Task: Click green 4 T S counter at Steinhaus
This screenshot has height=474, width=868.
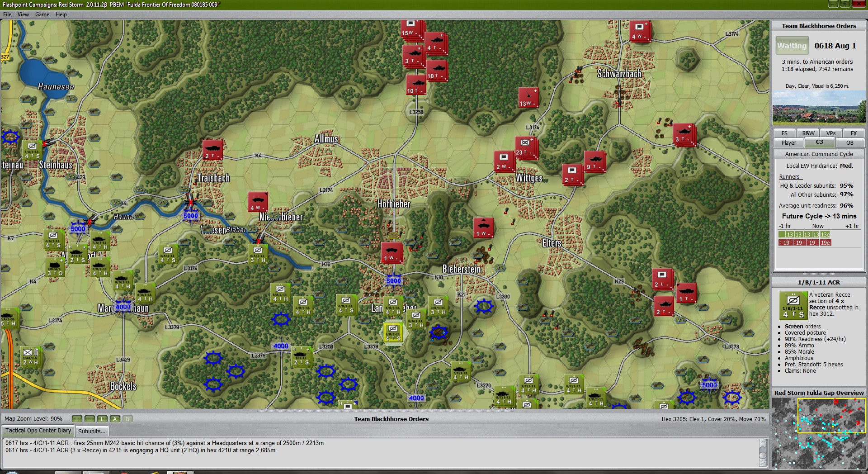Action: 32,150
